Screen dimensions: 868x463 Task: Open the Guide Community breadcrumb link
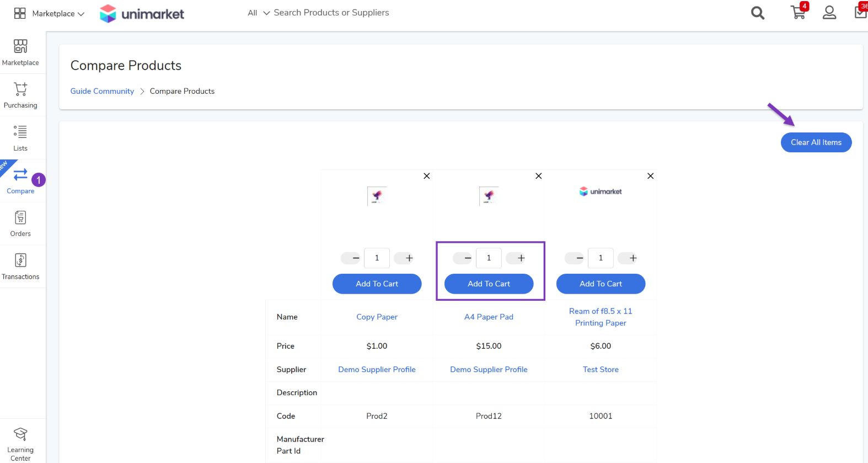point(102,91)
